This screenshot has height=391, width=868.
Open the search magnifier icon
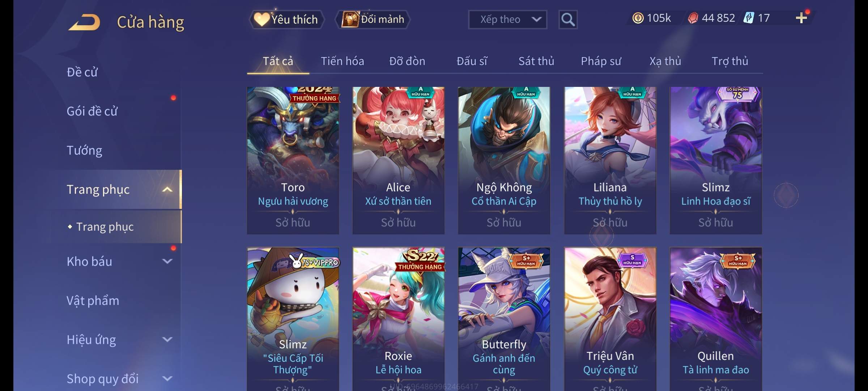coord(568,20)
